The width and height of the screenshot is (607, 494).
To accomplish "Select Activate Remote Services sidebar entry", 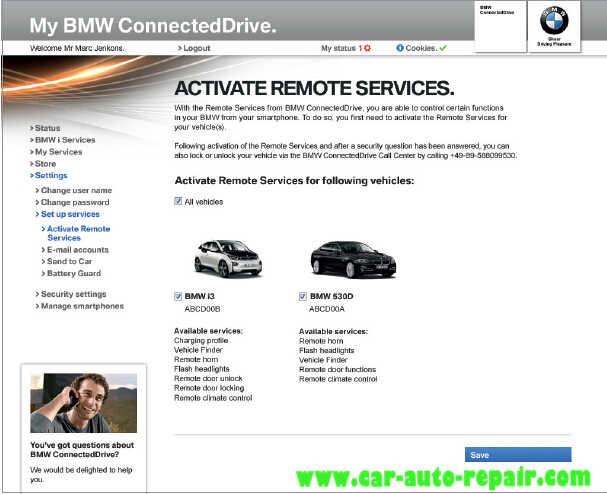I will click(x=76, y=233).
